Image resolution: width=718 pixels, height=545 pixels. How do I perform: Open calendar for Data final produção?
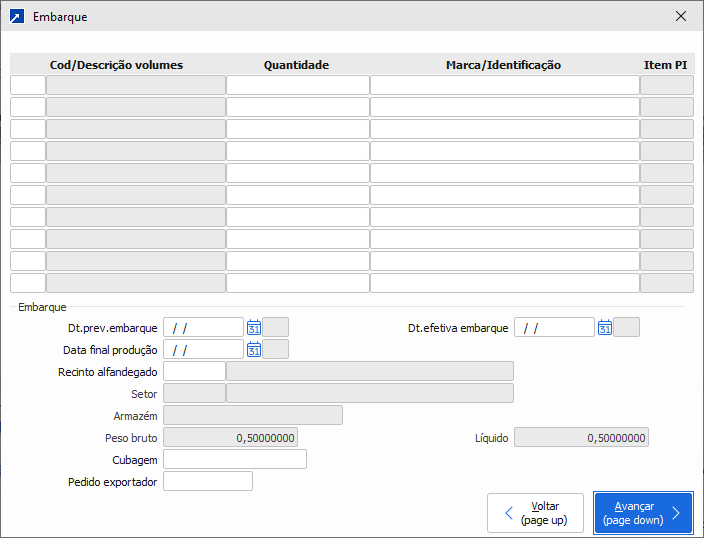[254, 350]
